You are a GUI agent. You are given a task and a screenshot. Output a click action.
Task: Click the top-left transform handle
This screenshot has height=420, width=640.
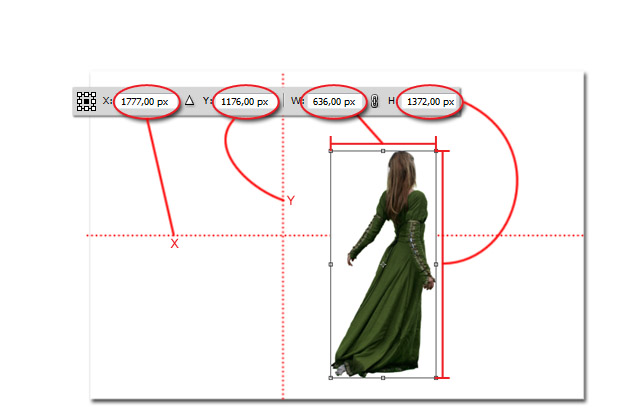point(331,151)
